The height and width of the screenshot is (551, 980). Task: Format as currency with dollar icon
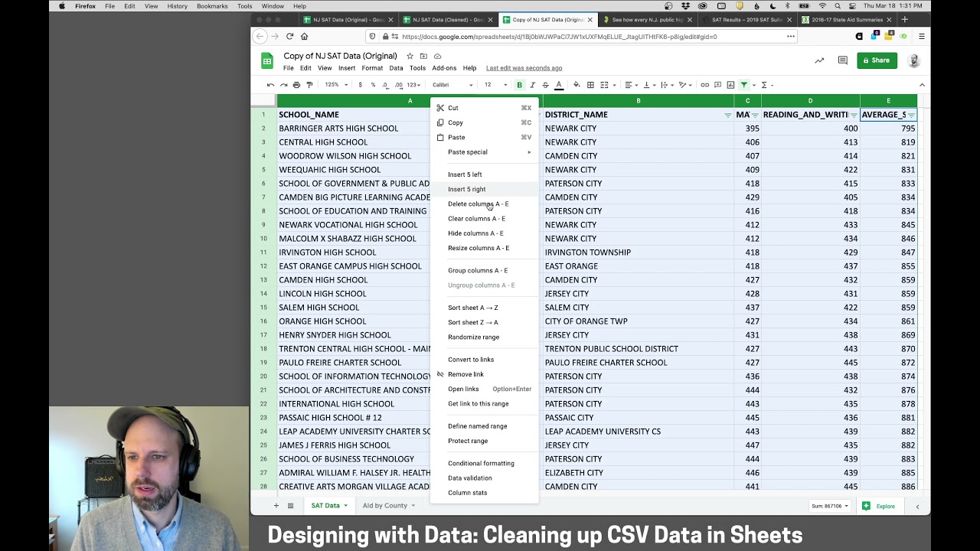[361, 85]
